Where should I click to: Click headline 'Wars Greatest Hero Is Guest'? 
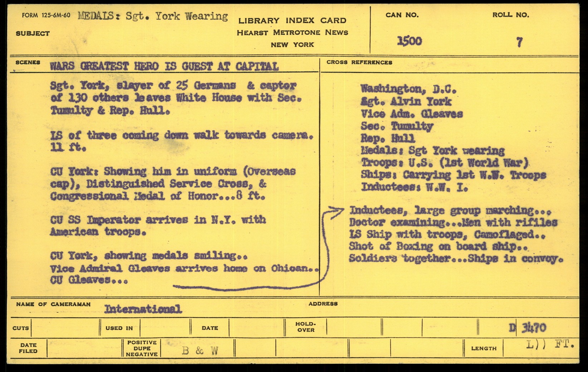[164, 66]
